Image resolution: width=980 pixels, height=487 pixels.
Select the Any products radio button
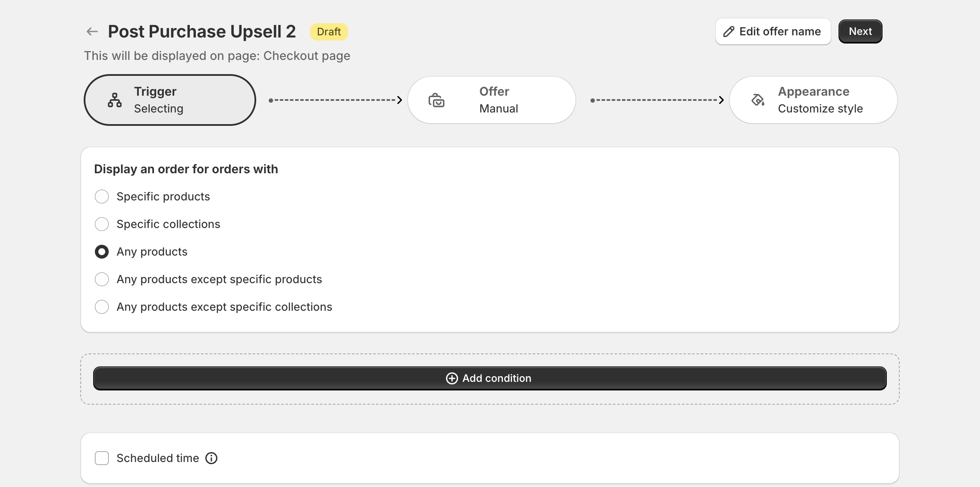point(102,252)
